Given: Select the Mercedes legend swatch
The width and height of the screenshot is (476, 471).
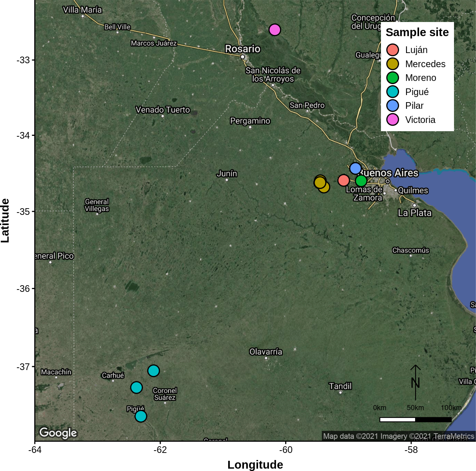Looking at the screenshot, I should [393, 64].
